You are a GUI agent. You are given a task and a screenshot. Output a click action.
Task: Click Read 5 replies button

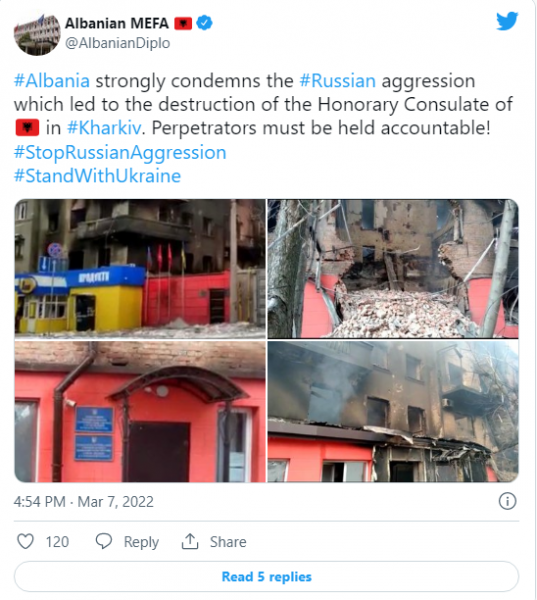(x=266, y=576)
